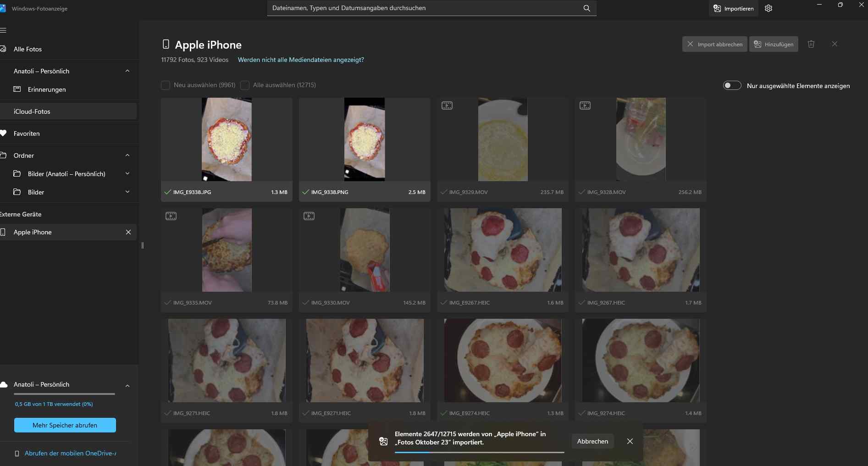Check the Neu auswählen (9961) checkbox
Screen dimensions: 868x466
tap(166, 85)
